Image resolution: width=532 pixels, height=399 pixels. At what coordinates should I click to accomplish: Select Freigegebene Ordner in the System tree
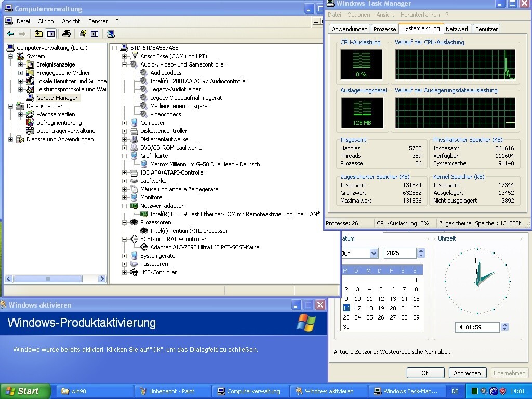[x=63, y=73]
